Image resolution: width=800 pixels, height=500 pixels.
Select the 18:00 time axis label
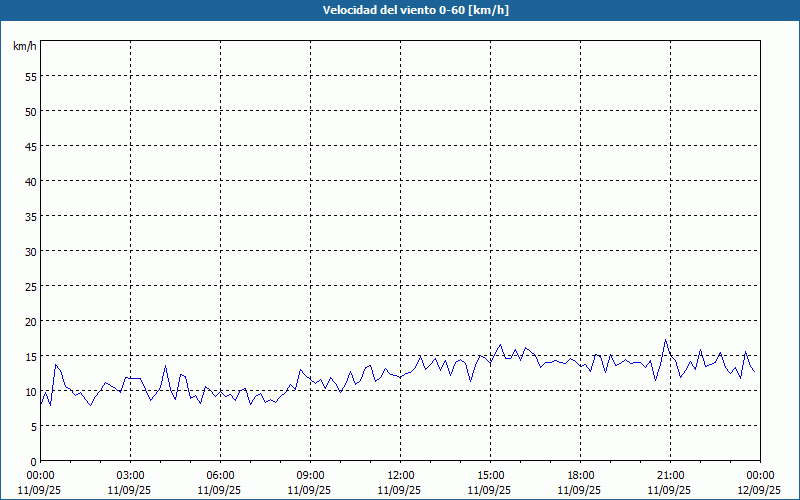(580, 475)
